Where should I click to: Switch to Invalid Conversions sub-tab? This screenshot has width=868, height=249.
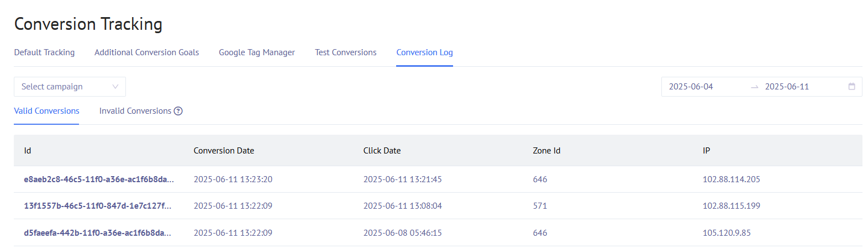click(135, 111)
